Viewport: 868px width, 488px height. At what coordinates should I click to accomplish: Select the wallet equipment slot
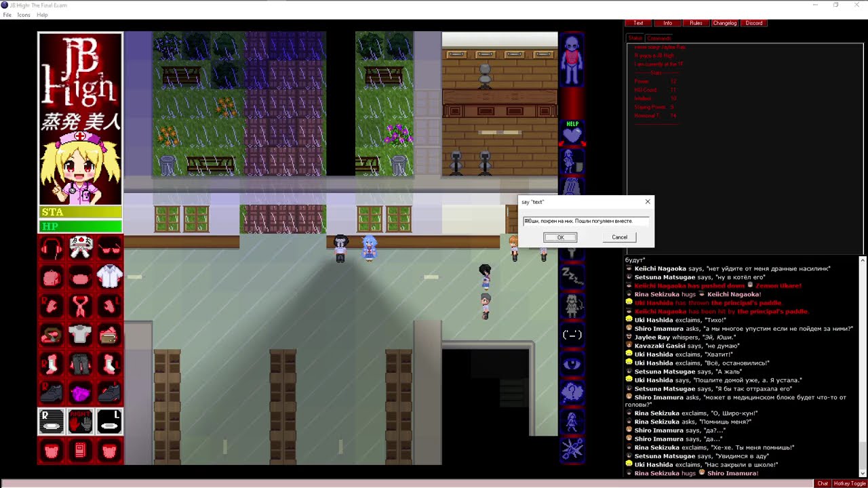(x=109, y=334)
